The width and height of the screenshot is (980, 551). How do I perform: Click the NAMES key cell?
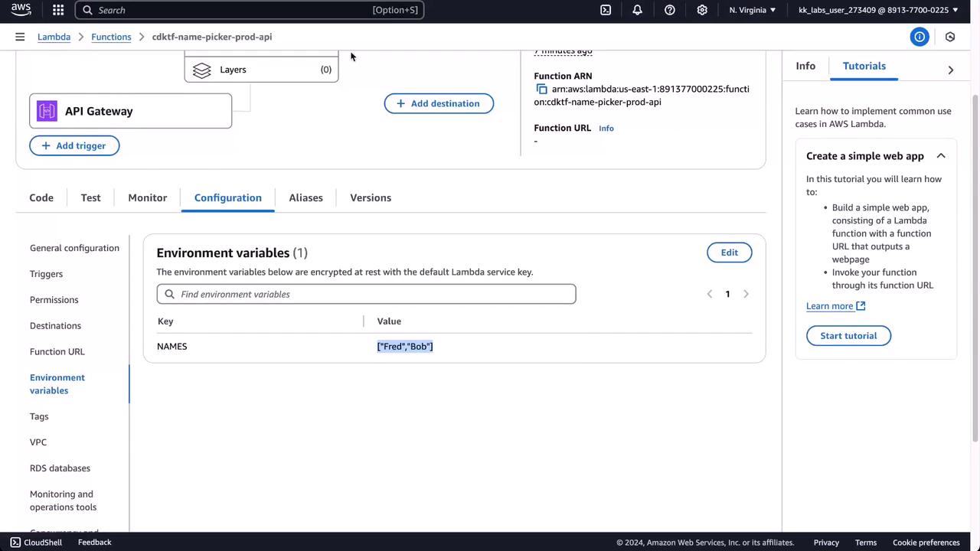tap(171, 347)
